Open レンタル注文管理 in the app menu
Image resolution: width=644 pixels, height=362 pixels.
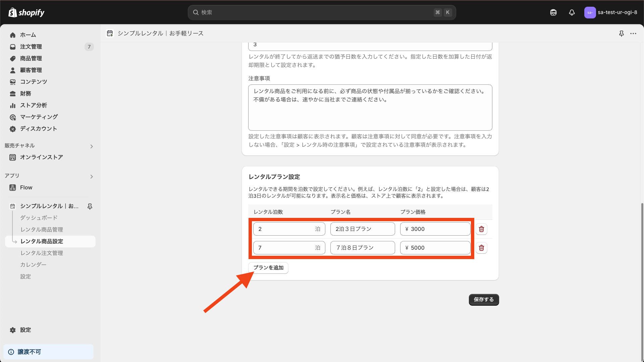pyautogui.click(x=41, y=253)
